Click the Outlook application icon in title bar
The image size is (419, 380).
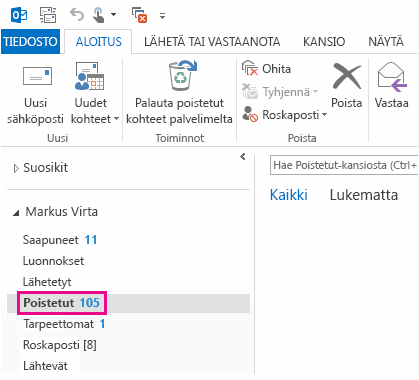19,15
